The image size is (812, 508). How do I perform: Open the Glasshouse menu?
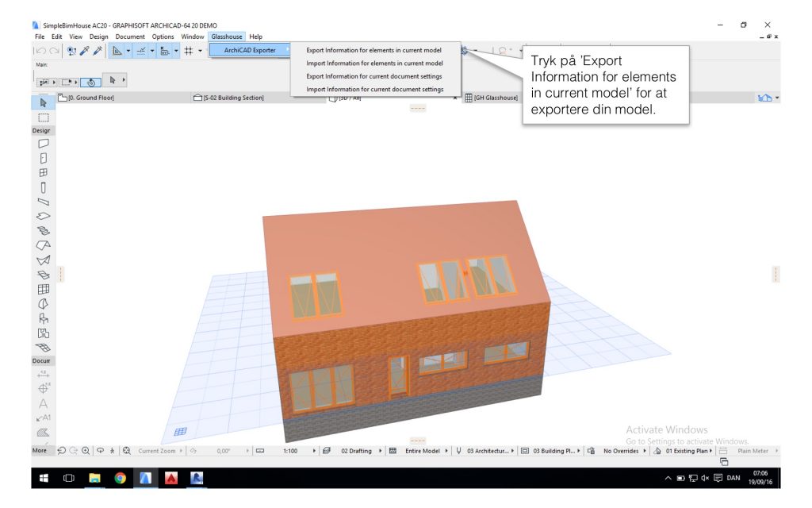(x=227, y=37)
